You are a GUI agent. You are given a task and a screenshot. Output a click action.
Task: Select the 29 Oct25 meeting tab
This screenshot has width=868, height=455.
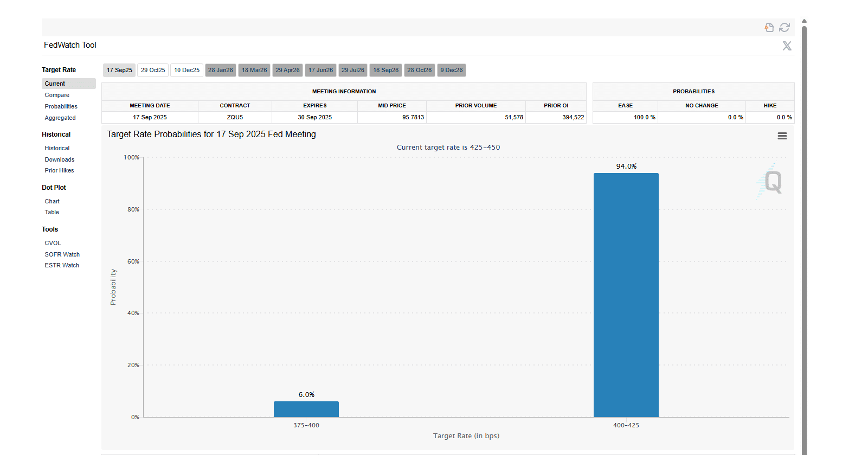[x=153, y=70]
